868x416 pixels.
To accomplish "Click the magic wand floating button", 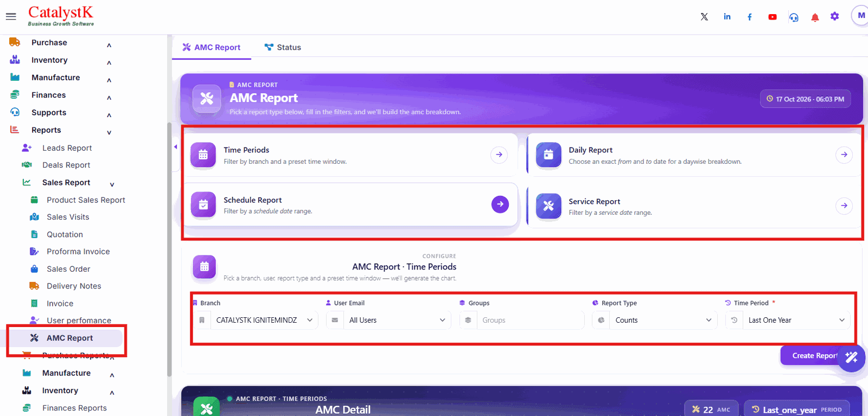I will (851, 357).
